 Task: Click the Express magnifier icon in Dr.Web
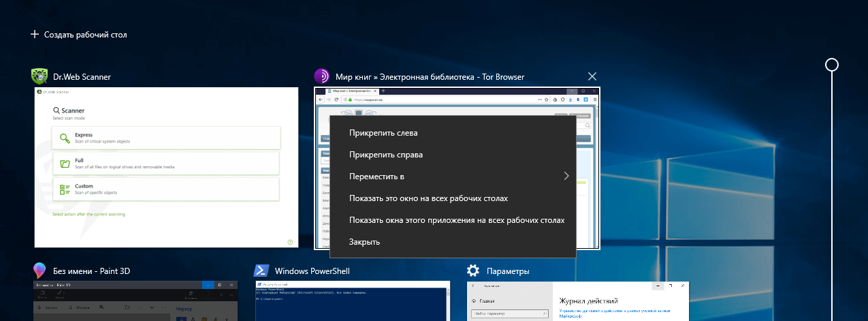pyautogui.click(x=65, y=138)
